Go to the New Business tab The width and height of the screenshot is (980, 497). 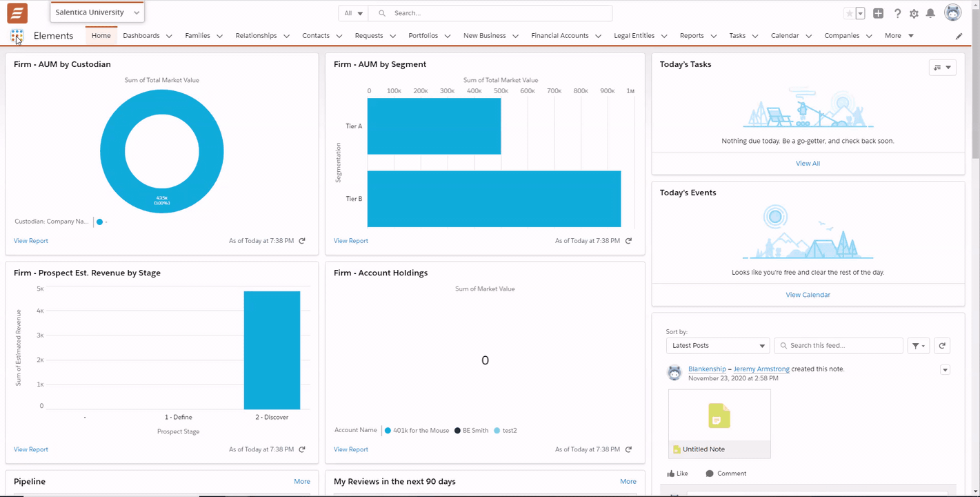(484, 36)
